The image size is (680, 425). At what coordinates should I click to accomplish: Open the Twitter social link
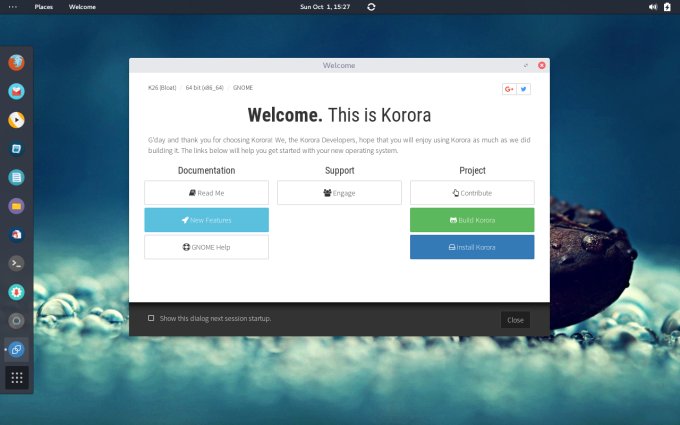523,89
